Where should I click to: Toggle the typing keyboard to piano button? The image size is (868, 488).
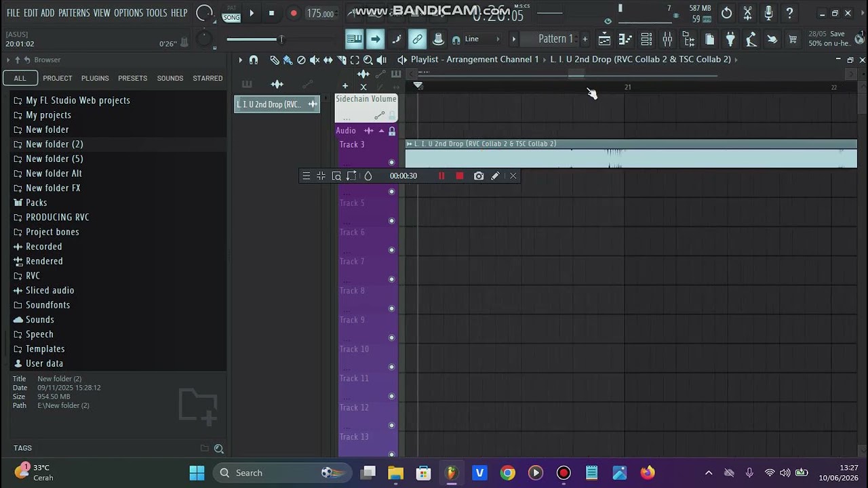pyautogui.click(x=354, y=39)
